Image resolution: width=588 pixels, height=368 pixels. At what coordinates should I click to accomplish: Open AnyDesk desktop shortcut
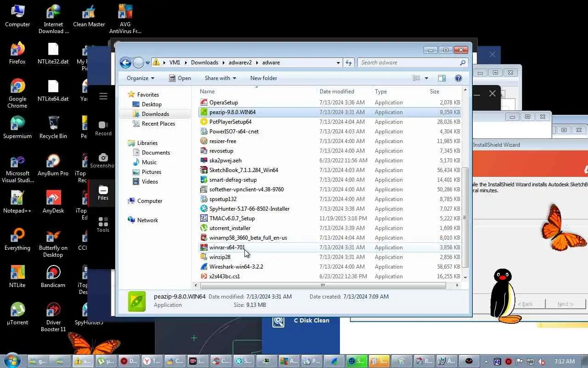coord(53,202)
